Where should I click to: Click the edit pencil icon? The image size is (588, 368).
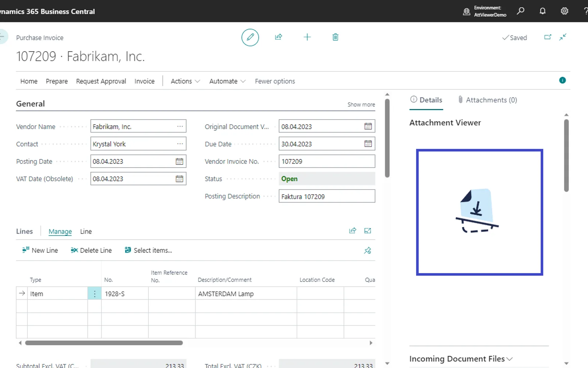point(250,37)
